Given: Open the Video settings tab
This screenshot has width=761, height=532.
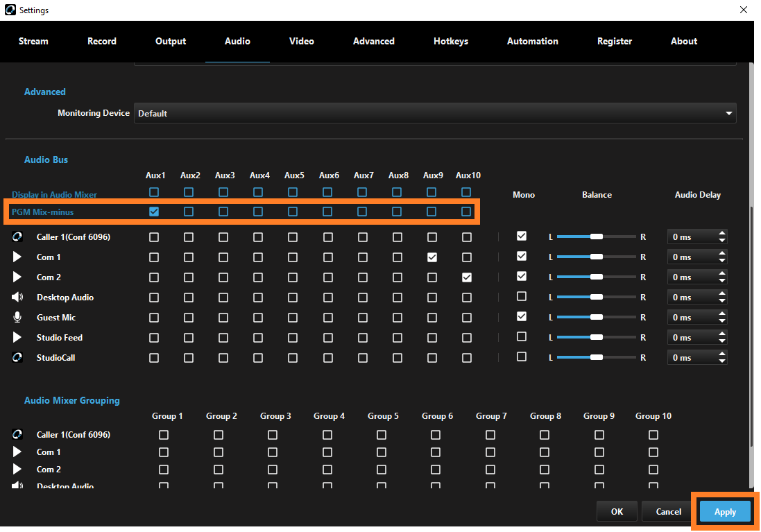Looking at the screenshot, I should pos(302,42).
